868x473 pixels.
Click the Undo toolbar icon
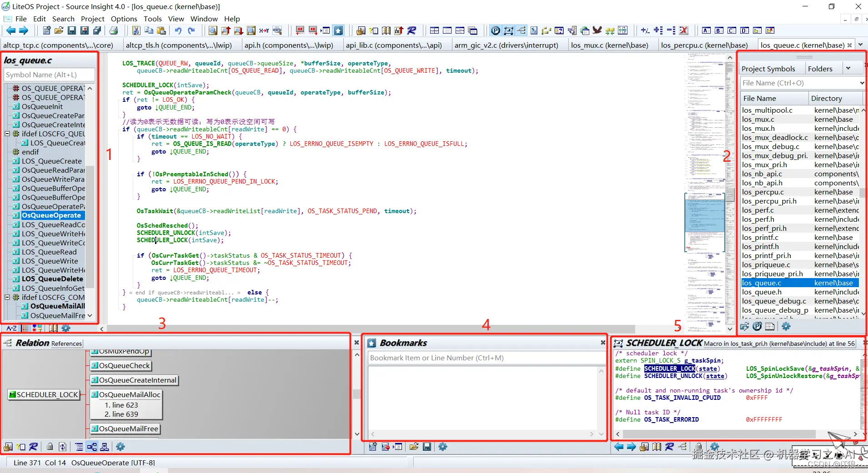pos(178,30)
